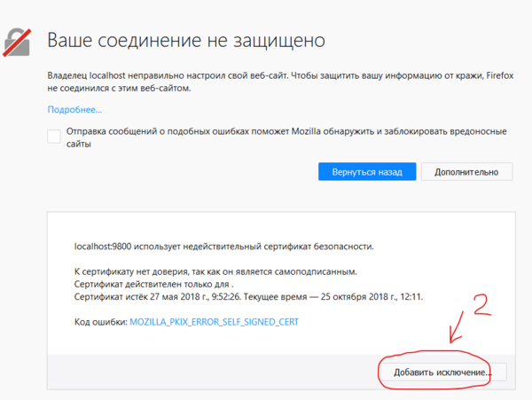Image resolution: width=532 pixels, height=400 pixels.
Task: Open the "Подробнее..." link
Action: pyautogui.click(x=74, y=110)
